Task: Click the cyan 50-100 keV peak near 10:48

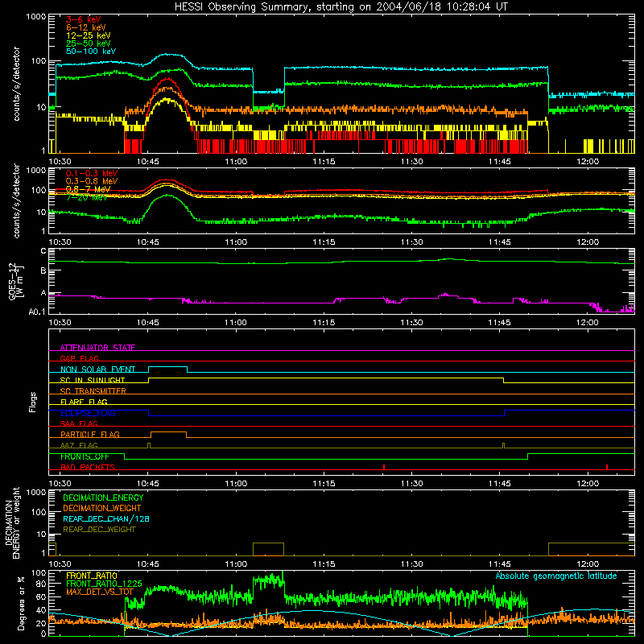Action: point(167,54)
